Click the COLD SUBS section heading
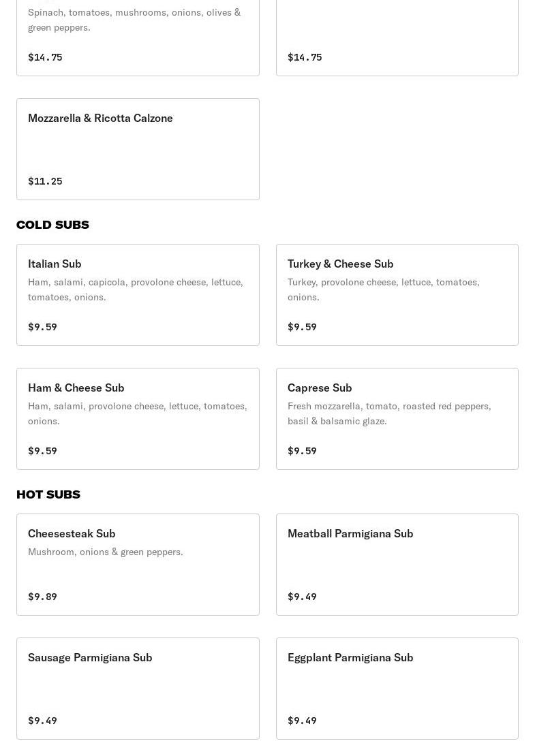 pos(52,225)
